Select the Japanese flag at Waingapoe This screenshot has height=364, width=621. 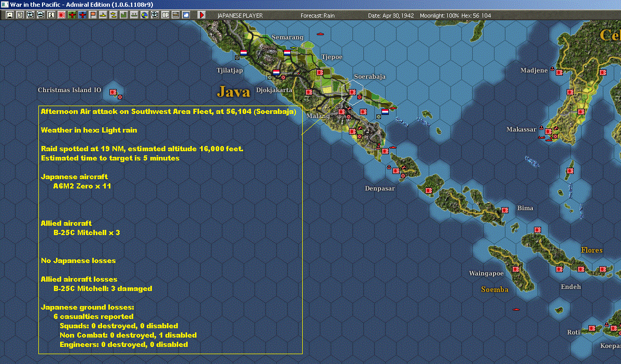click(516, 269)
